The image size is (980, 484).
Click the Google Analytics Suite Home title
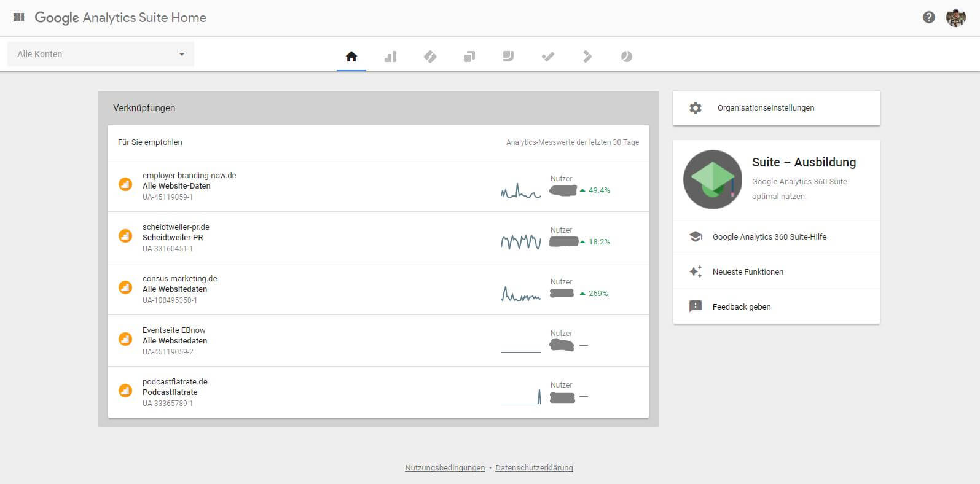click(120, 18)
